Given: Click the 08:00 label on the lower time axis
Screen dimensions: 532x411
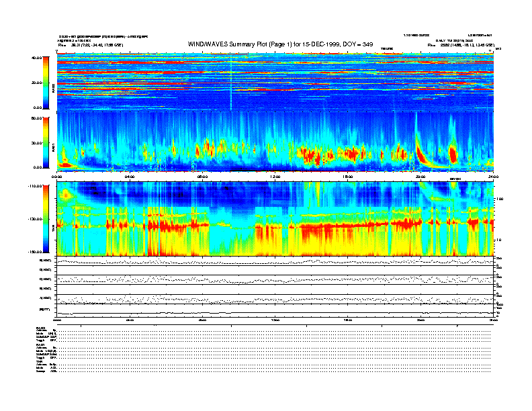Looking at the screenshot, I should click(x=202, y=320).
